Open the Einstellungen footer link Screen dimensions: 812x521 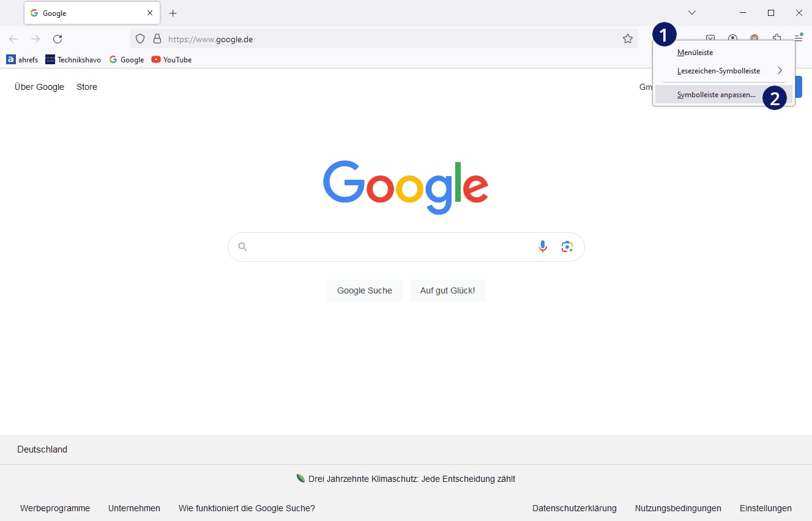click(x=765, y=508)
